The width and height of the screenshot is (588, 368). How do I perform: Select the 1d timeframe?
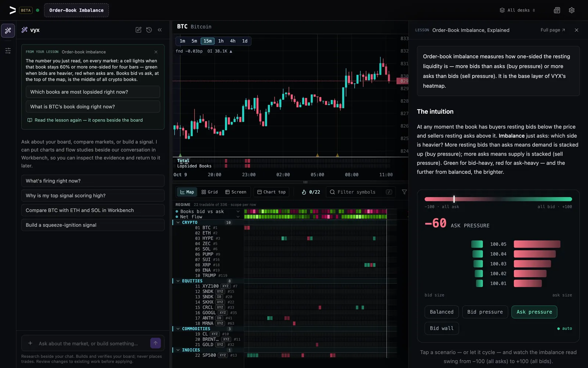pyautogui.click(x=245, y=41)
